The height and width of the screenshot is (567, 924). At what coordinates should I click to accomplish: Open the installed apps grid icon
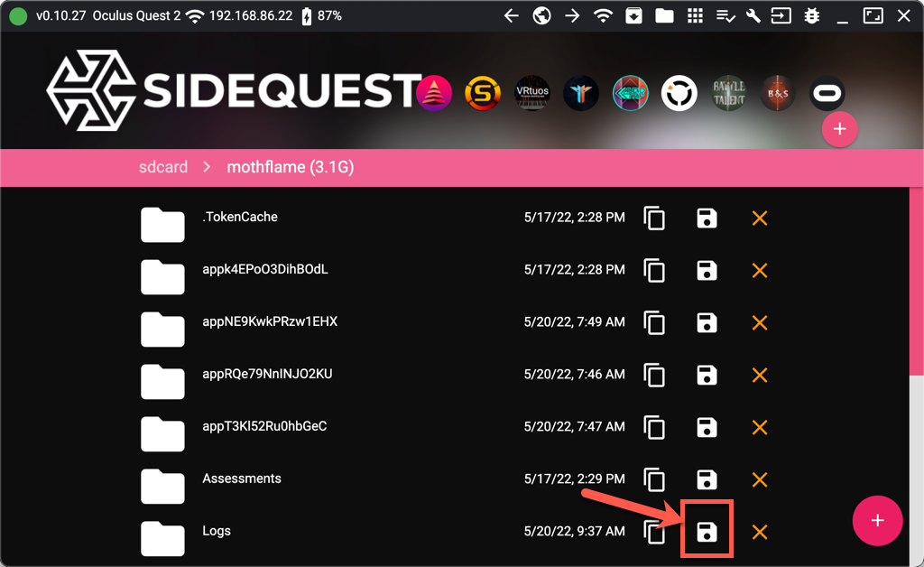tap(695, 16)
